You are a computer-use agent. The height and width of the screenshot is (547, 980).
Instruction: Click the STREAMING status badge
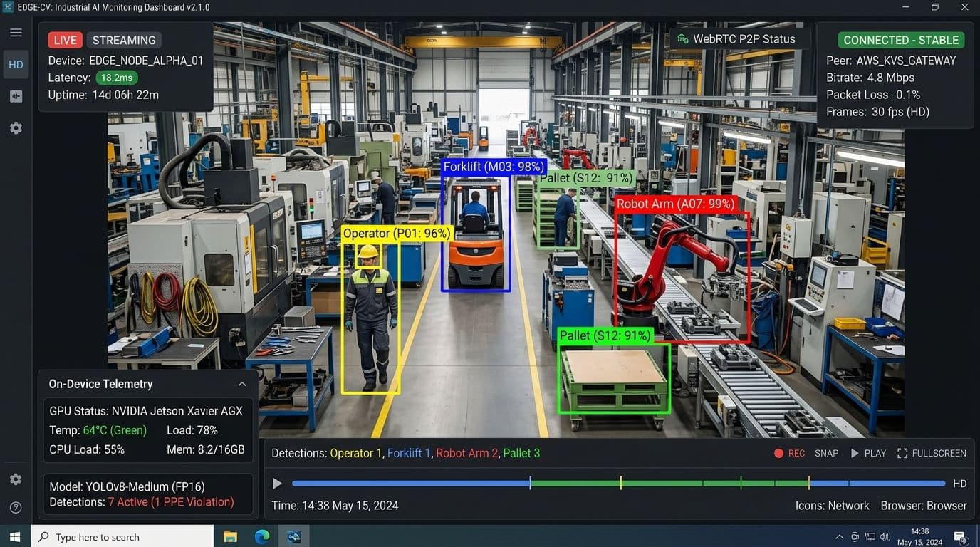click(x=124, y=41)
